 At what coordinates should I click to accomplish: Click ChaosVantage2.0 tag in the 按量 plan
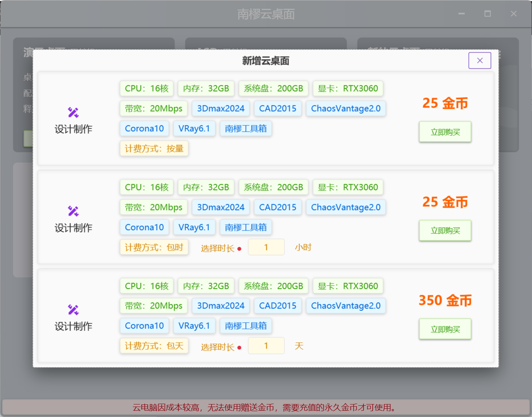(x=345, y=108)
